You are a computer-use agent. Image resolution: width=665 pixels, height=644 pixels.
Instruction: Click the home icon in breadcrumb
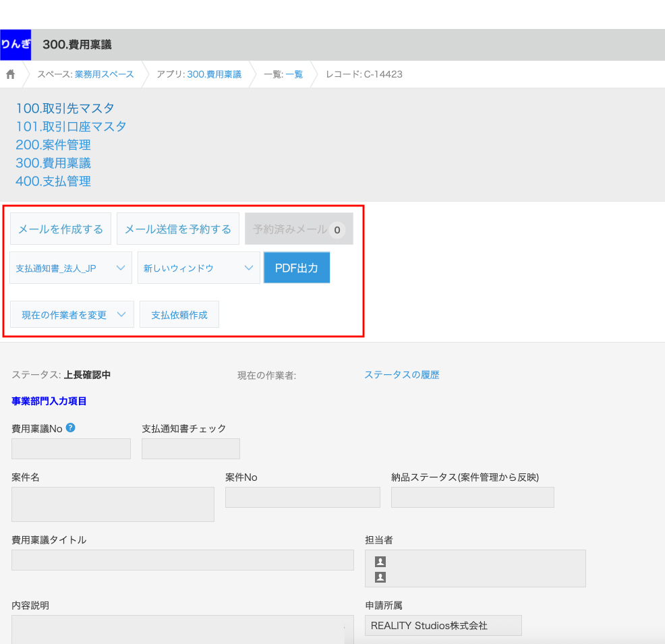coord(10,74)
